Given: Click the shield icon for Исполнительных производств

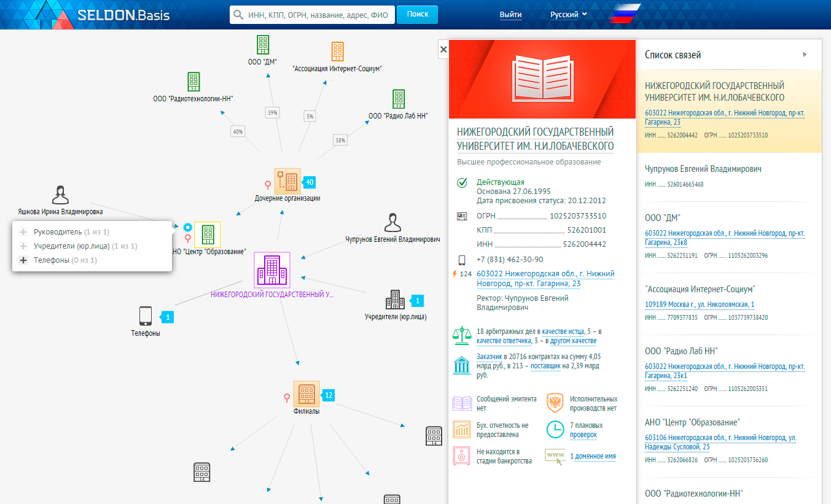Looking at the screenshot, I should [x=555, y=403].
